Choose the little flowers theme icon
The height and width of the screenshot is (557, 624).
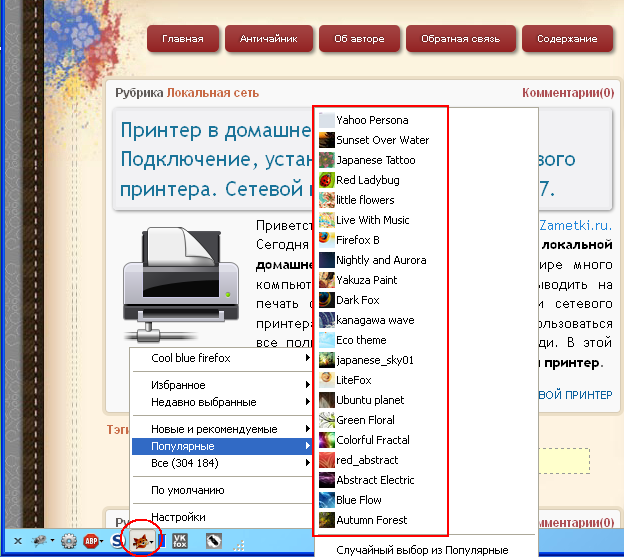(x=326, y=200)
